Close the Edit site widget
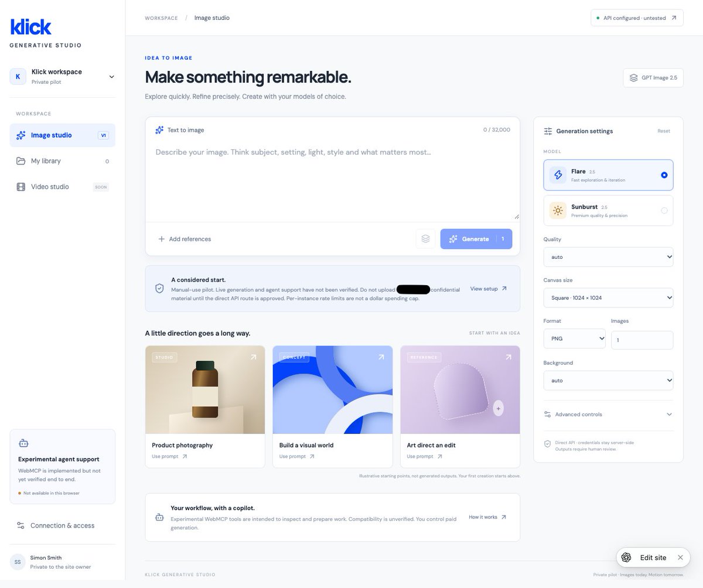The width and height of the screenshot is (703, 588). [x=680, y=558]
